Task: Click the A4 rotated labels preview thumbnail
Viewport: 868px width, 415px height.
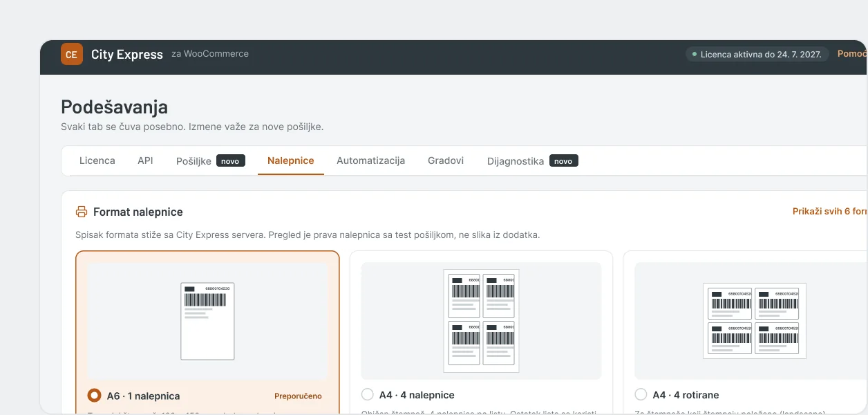Action: (751, 321)
